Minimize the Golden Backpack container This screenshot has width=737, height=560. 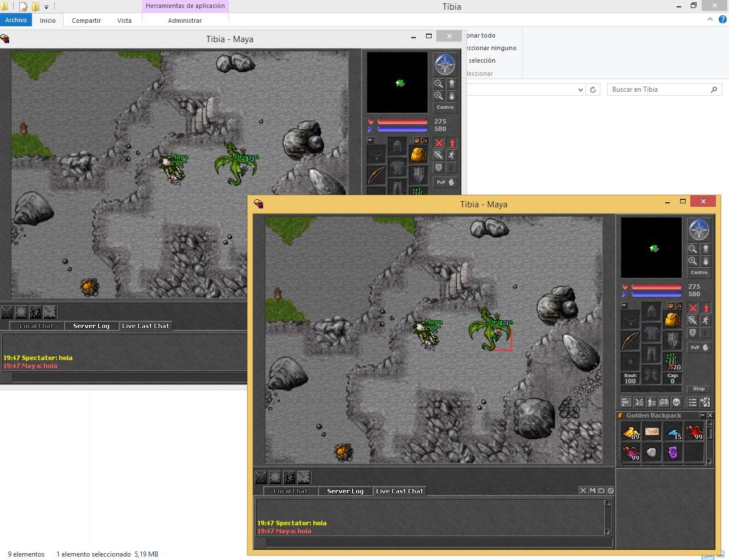click(703, 415)
